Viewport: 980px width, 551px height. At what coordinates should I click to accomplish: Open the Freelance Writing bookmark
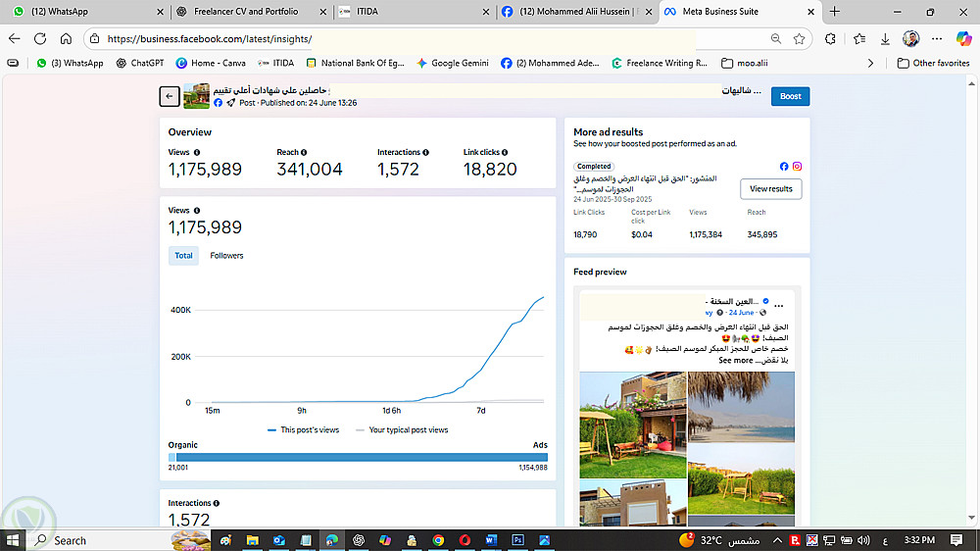click(x=660, y=63)
